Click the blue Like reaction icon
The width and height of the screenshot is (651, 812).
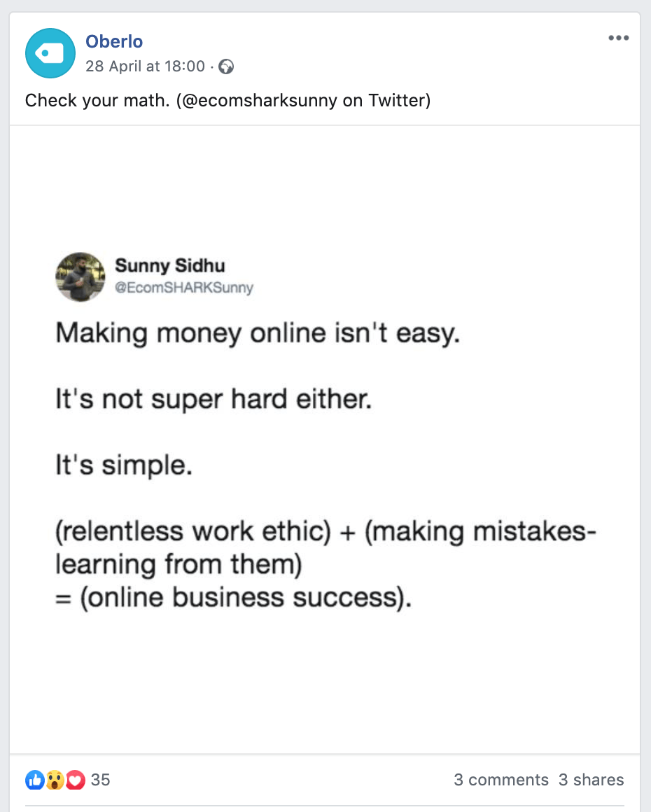coord(34,779)
